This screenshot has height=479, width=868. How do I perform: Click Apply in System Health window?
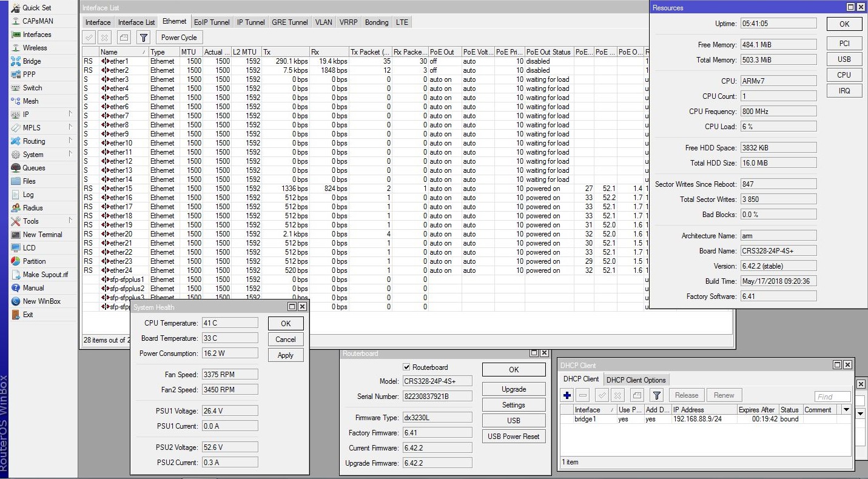(286, 355)
